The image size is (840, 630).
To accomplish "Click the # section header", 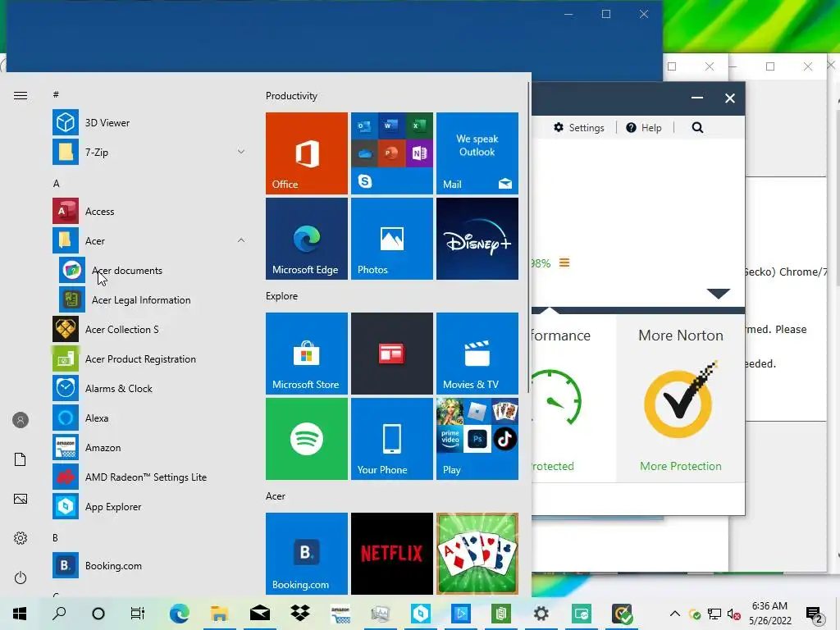I will [56, 94].
